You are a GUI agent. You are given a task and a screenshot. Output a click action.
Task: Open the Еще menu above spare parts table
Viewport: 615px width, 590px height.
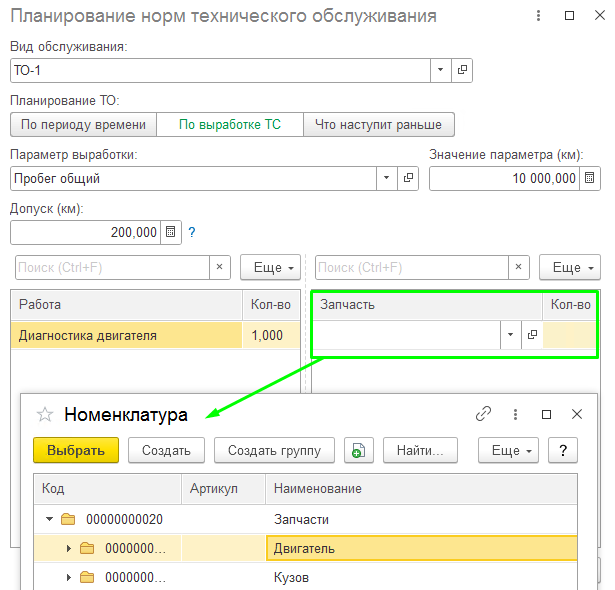(x=570, y=267)
